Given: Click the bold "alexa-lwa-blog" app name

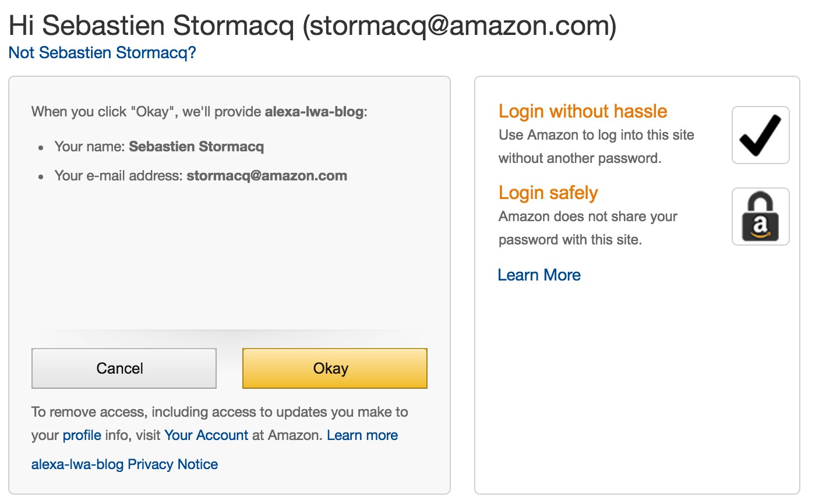Looking at the screenshot, I should (315, 112).
